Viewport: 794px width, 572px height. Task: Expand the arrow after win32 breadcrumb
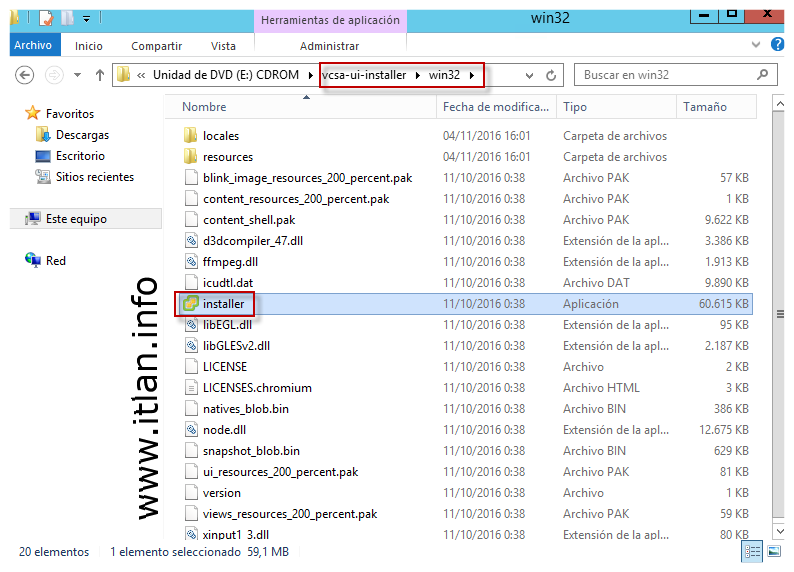(473, 75)
